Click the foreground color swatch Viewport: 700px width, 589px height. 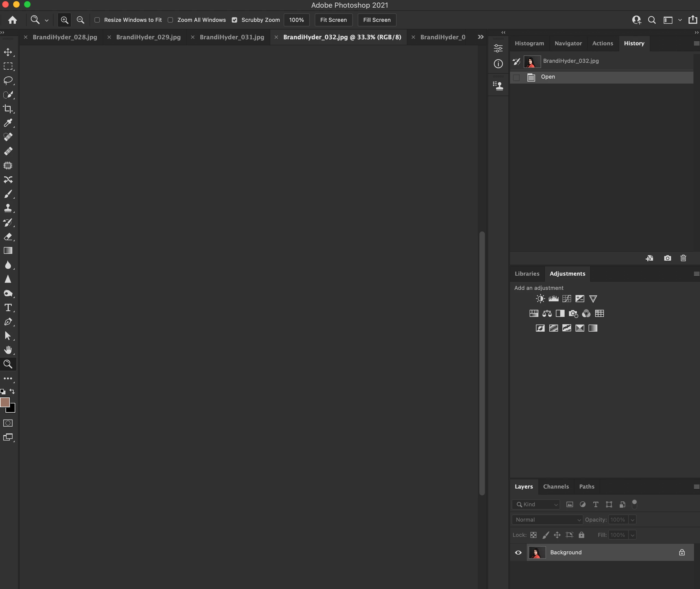click(5, 402)
